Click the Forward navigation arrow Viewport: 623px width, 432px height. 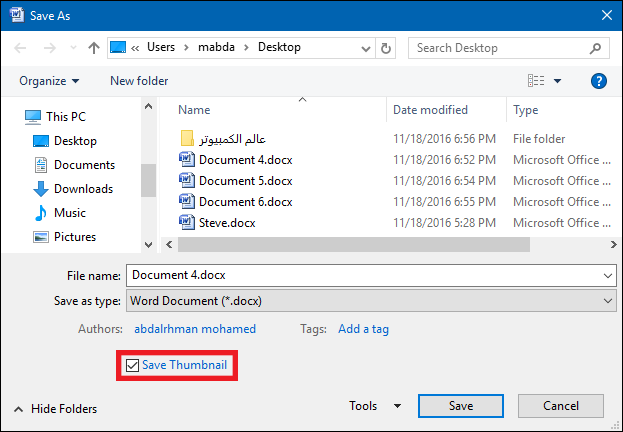[50, 48]
